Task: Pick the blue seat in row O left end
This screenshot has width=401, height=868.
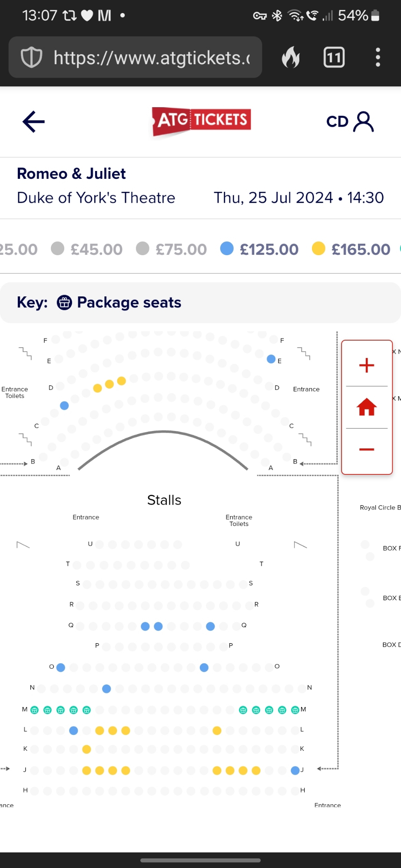Action: (x=61, y=667)
